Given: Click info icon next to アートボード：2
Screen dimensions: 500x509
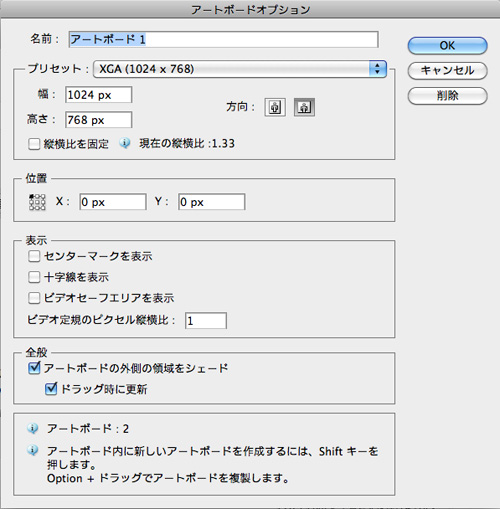Looking at the screenshot, I should pyautogui.click(x=32, y=428).
